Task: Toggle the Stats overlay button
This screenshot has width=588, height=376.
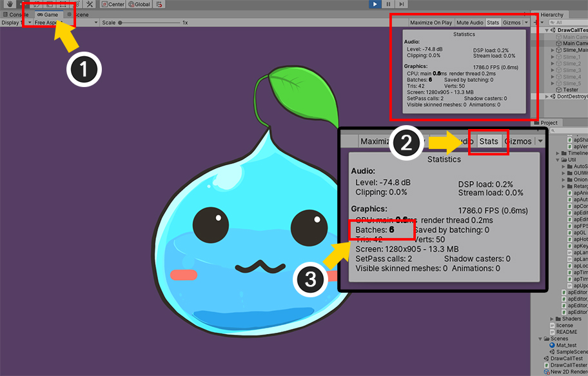Action: point(493,23)
